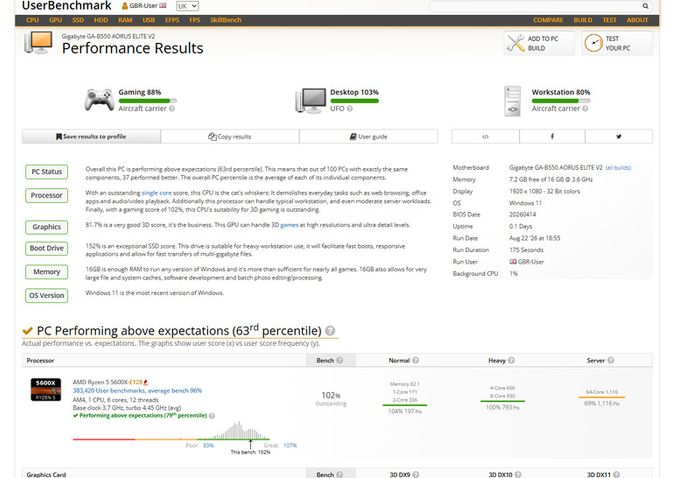The width and height of the screenshot is (700, 478).
Task: Open the USB menu item
Action: (x=149, y=20)
